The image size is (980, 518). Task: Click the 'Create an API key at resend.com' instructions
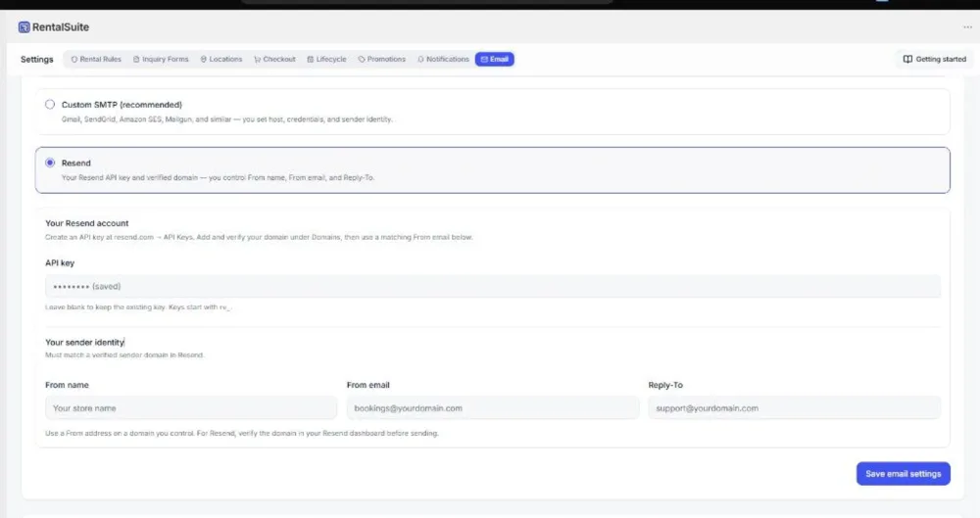(x=259, y=237)
